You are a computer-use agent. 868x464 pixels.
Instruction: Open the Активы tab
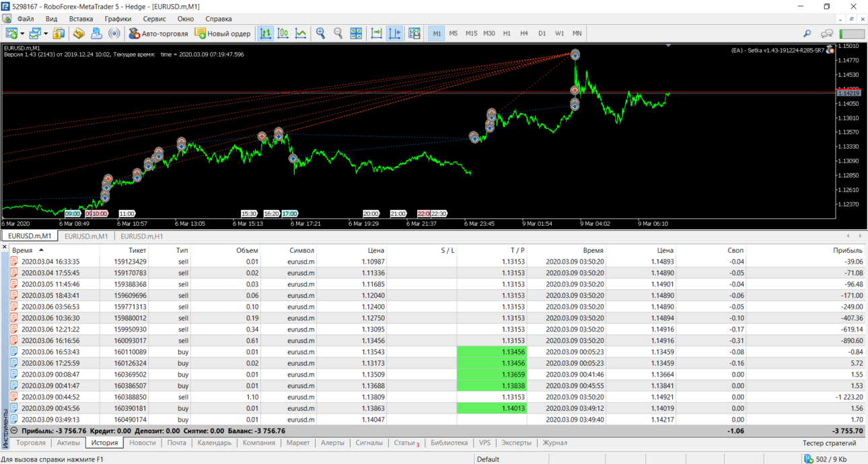pyautogui.click(x=68, y=442)
